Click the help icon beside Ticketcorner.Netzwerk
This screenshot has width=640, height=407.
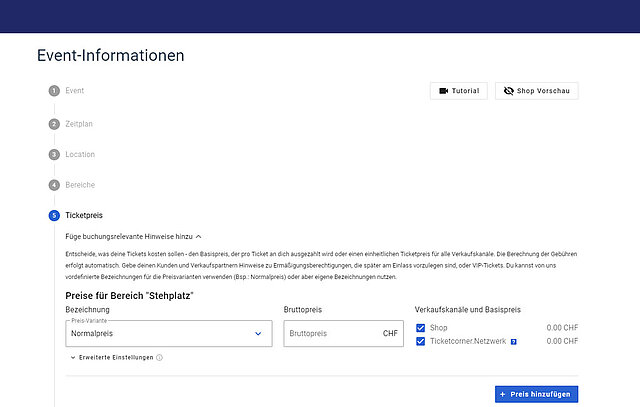513,342
